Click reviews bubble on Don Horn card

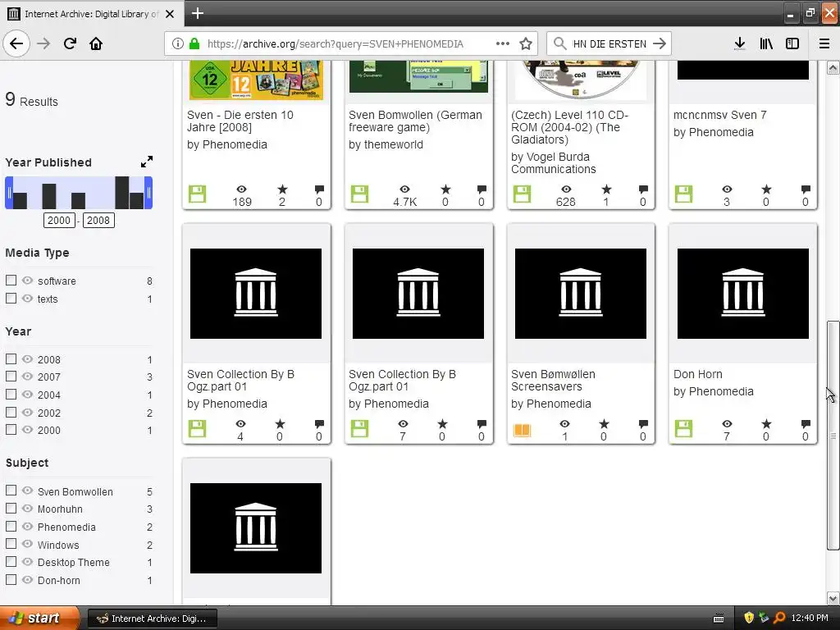(806, 424)
